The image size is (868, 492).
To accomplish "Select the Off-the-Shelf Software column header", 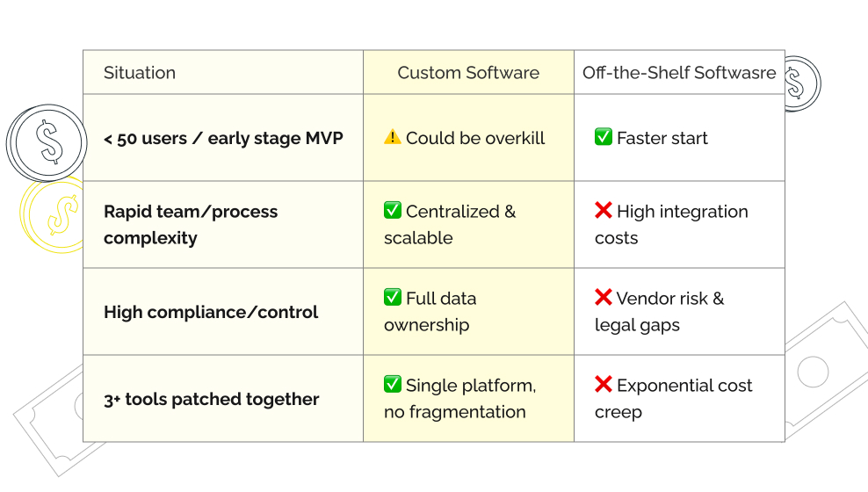I will pos(679,73).
